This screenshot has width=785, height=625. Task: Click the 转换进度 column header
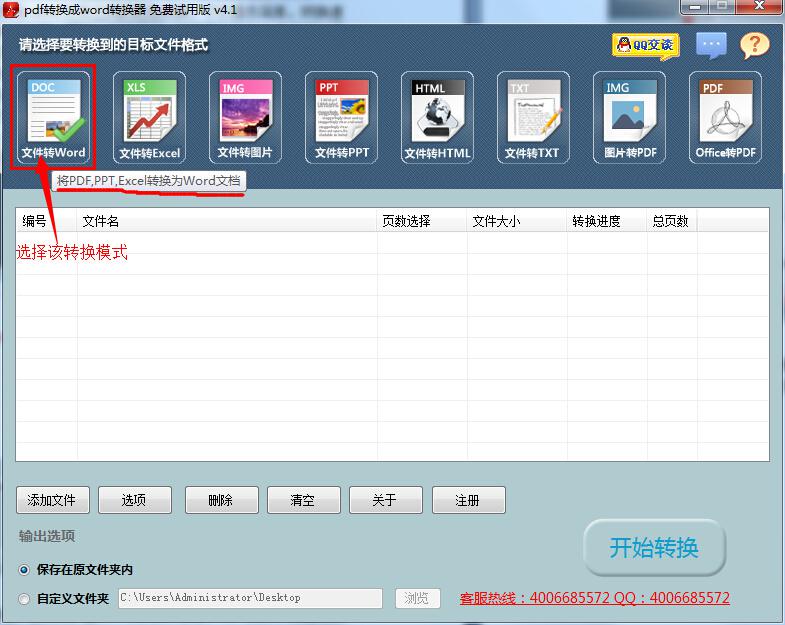point(607,221)
